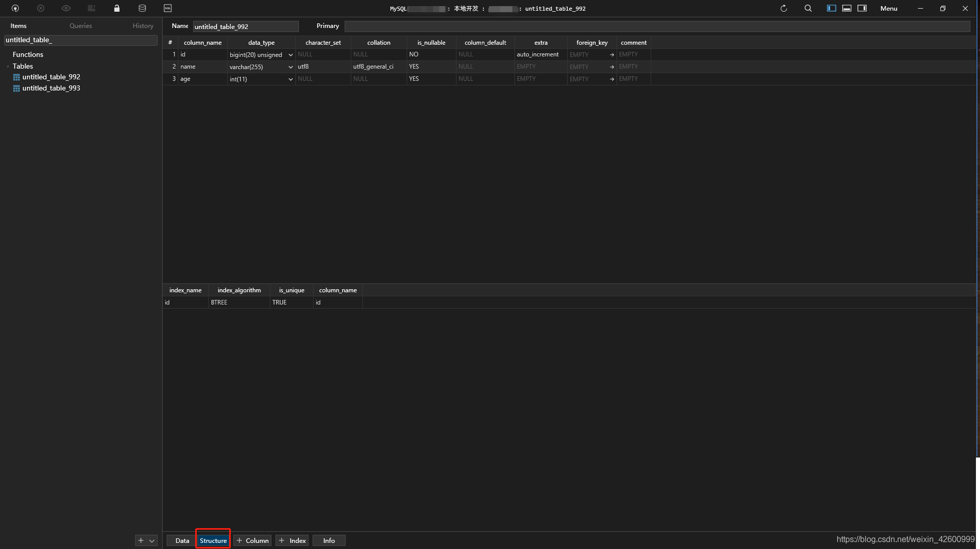Open the database selector icon
Viewport: 980px width, 549px height.
pos(142,8)
